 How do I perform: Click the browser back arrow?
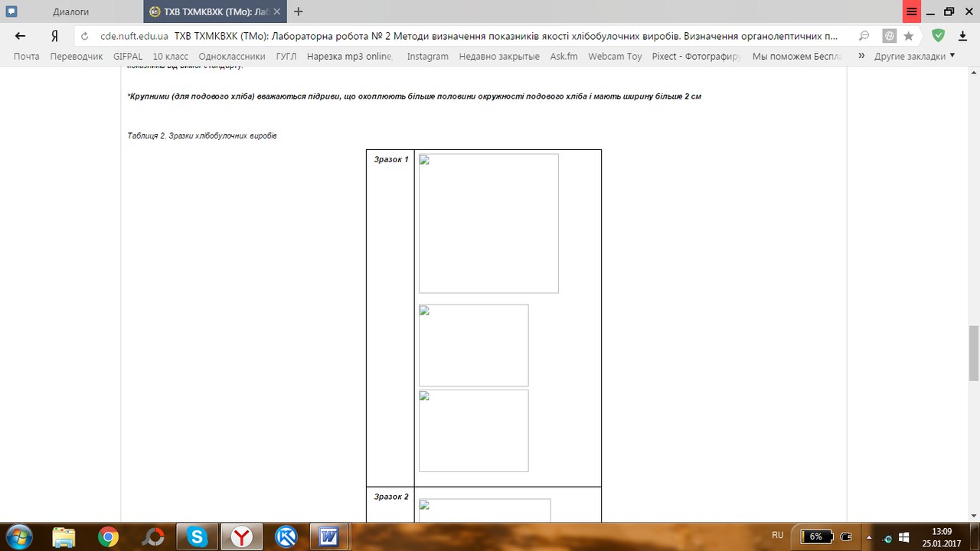[21, 36]
